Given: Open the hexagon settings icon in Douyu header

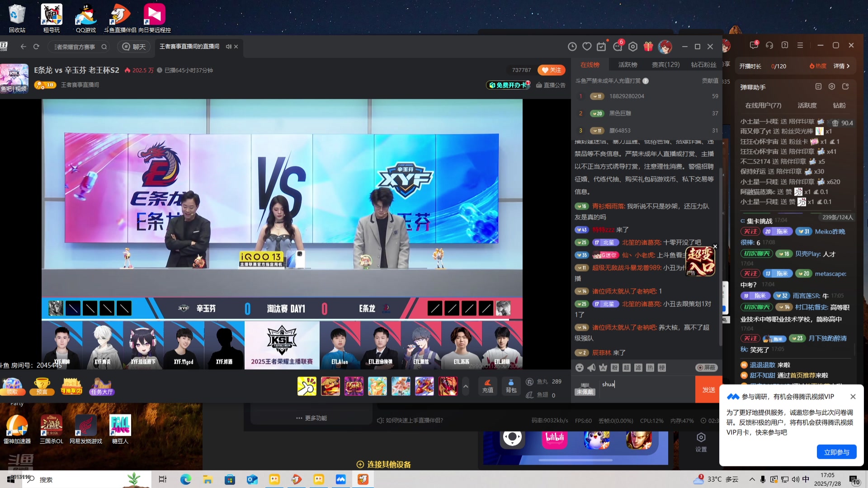Looking at the screenshot, I should click(x=633, y=47).
